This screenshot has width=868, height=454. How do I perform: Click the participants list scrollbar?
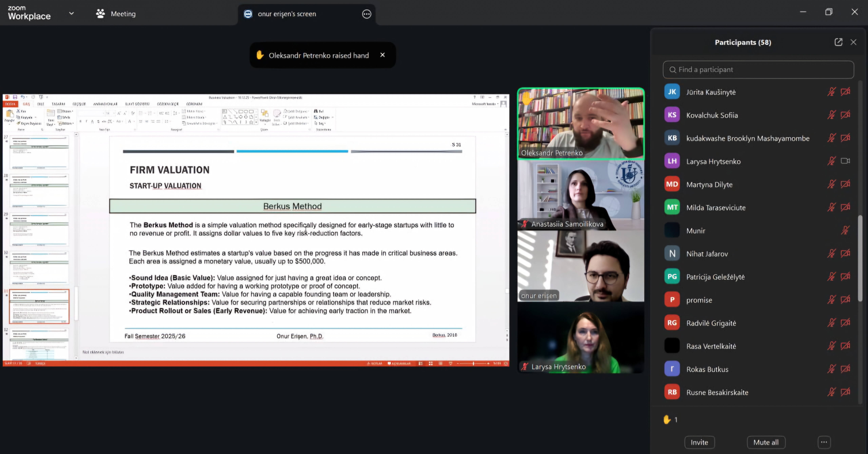point(860,258)
